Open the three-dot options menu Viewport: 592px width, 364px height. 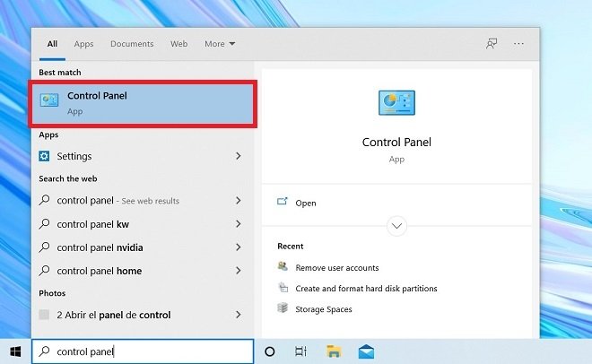[x=518, y=44]
